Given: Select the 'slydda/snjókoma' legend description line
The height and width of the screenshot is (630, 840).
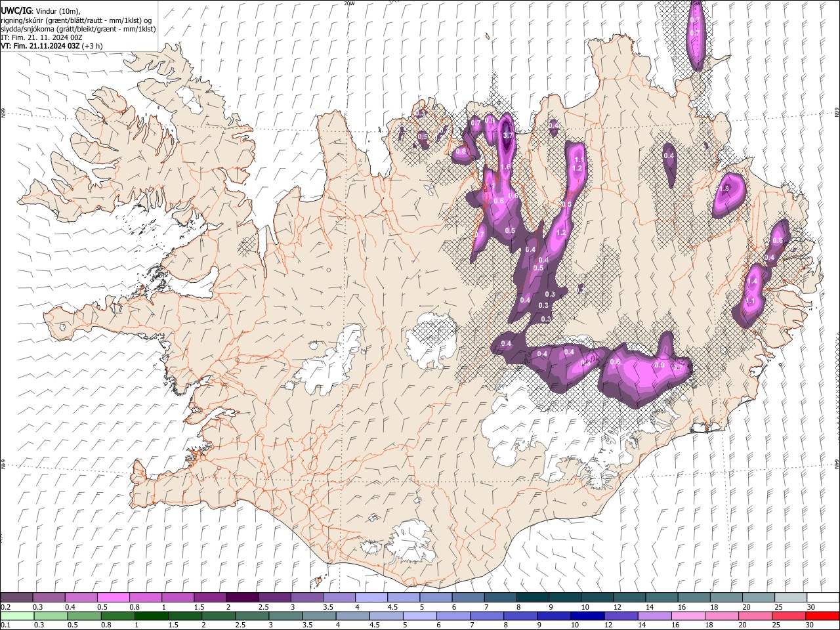Looking at the screenshot, I should pyautogui.click(x=79, y=29).
